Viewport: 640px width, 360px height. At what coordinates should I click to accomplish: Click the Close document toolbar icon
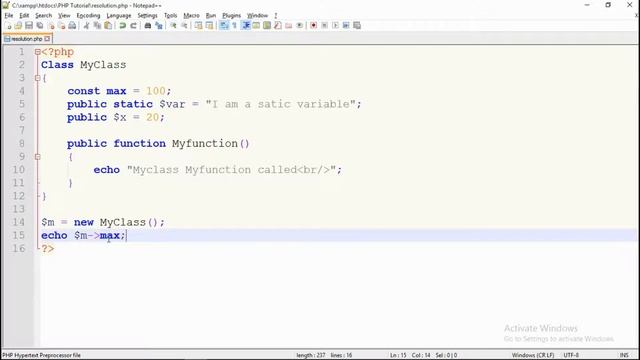pos(51,25)
